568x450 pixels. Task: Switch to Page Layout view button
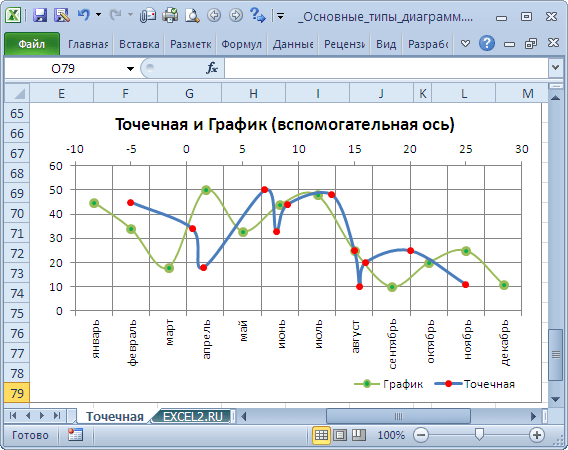(x=340, y=435)
